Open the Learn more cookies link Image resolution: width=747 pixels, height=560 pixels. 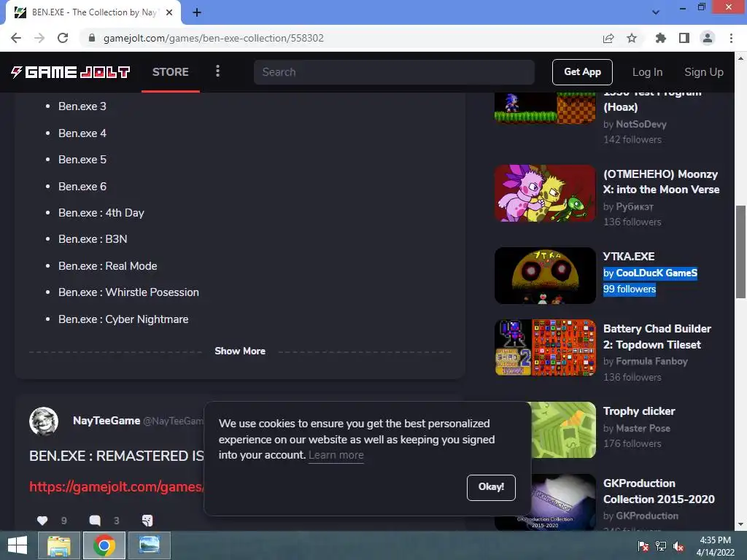click(336, 455)
